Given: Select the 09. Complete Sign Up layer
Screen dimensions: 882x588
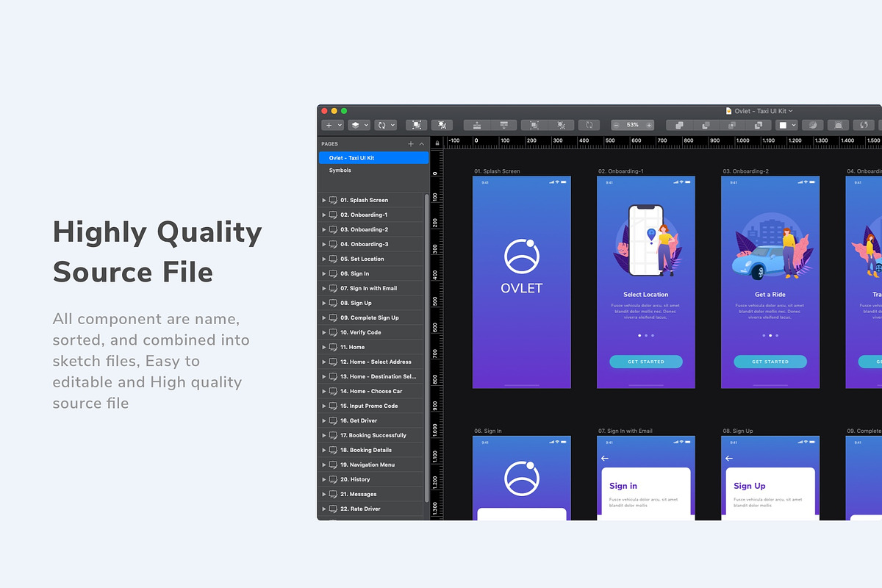Looking at the screenshot, I should (371, 318).
